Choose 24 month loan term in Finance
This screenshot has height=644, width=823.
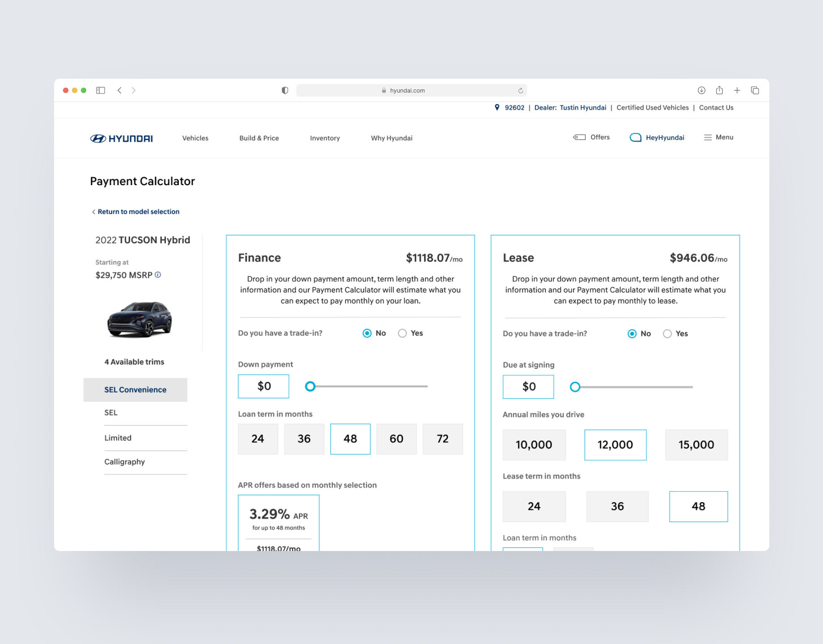258,439
